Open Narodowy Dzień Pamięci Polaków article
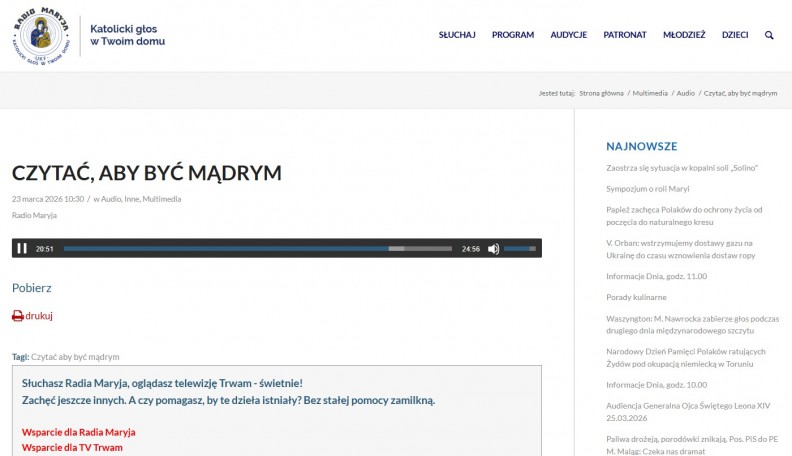The width and height of the screenshot is (792, 456). (x=685, y=358)
